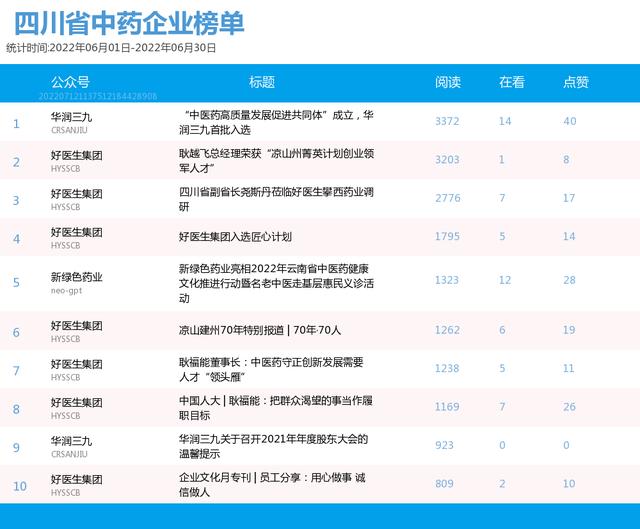Sort by the 阅读 column header
The width and height of the screenshot is (640, 529).
(448, 82)
